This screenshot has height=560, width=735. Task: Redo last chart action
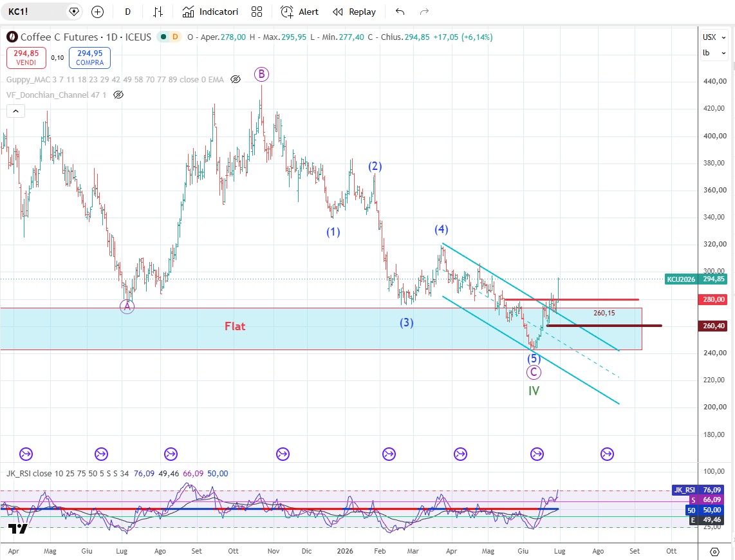tap(424, 12)
